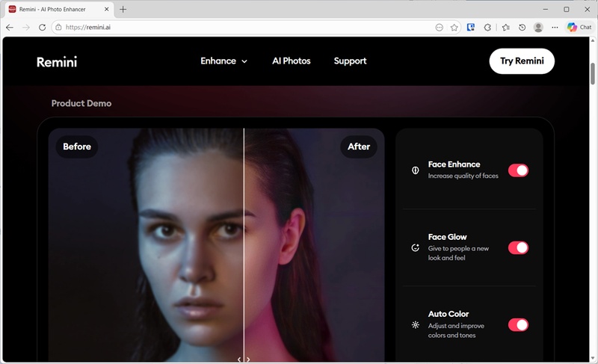
Task: Click the Remini logo link
Action: (x=57, y=62)
